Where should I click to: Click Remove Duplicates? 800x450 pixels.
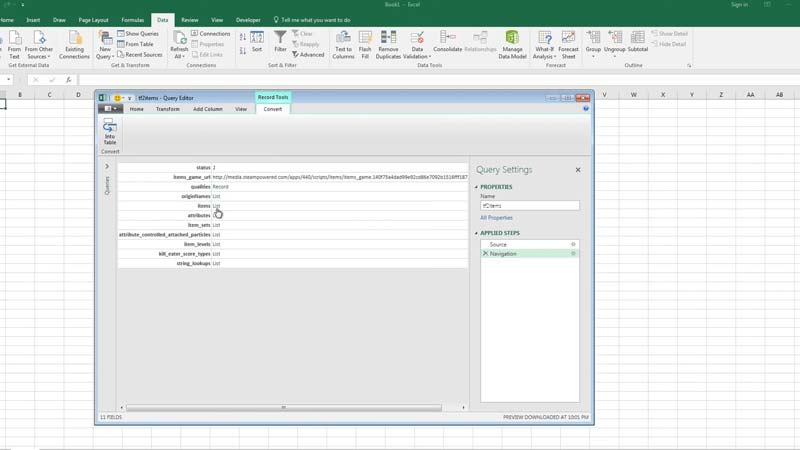(388, 45)
